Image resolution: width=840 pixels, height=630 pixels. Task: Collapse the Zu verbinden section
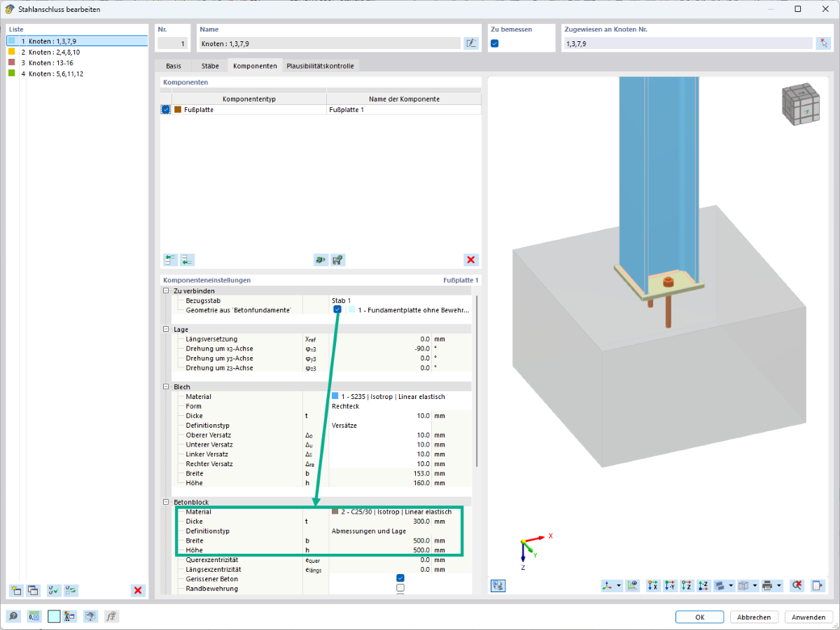click(166, 290)
